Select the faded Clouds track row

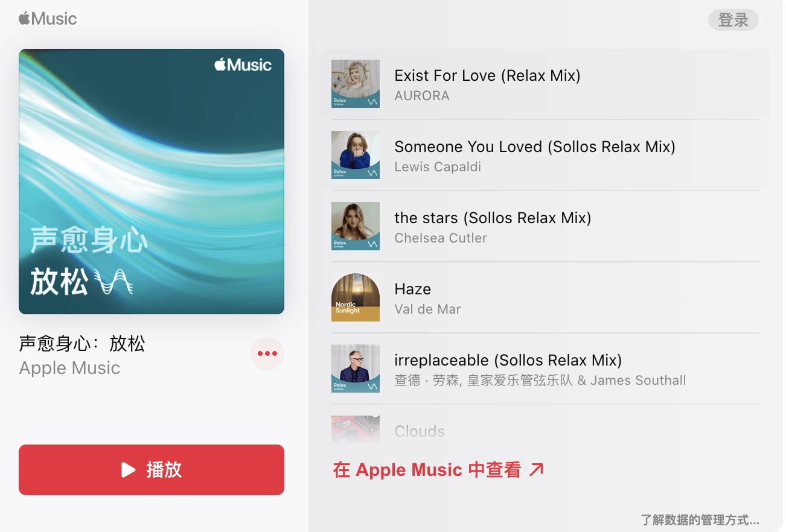pyautogui.click(x=546, y=429)
